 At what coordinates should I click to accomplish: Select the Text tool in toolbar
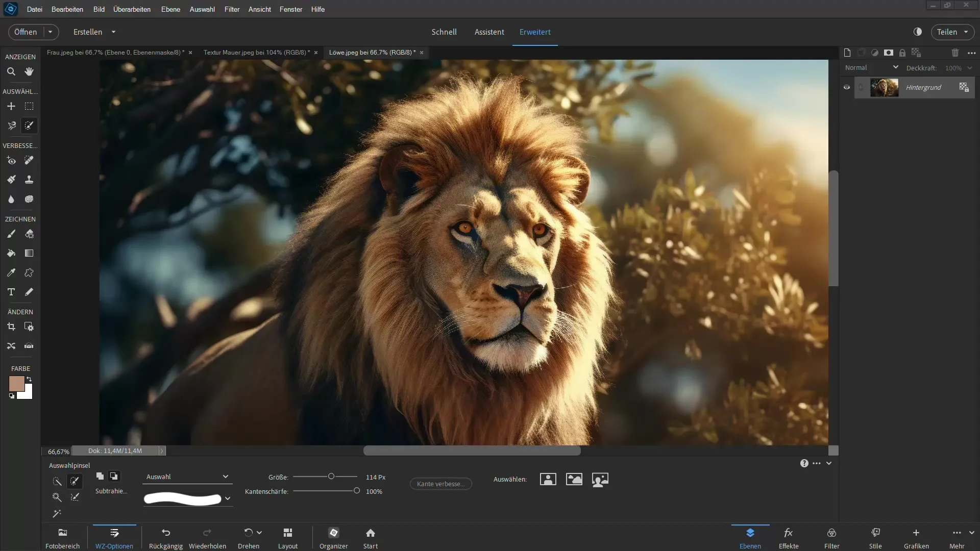(11, 291)
